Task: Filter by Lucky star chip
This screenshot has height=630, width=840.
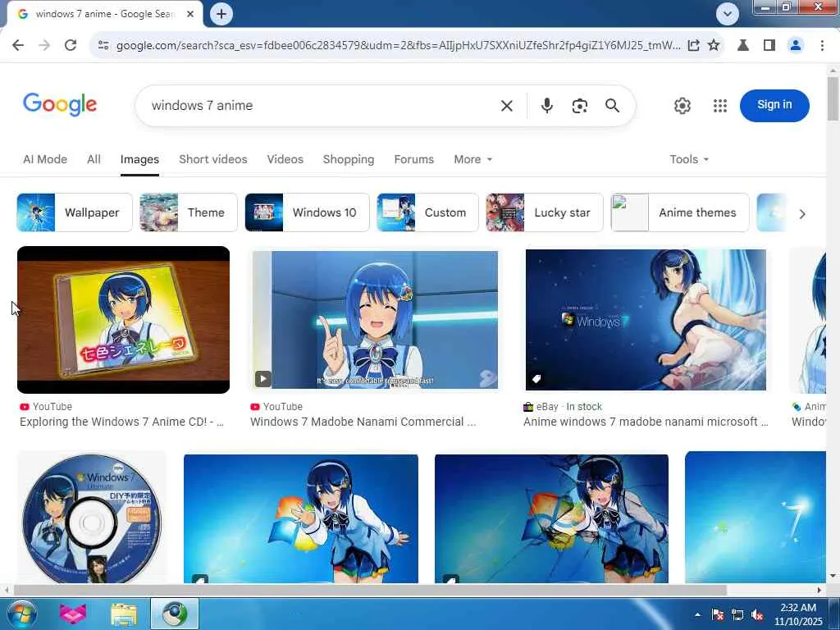Action: (545, 212)
